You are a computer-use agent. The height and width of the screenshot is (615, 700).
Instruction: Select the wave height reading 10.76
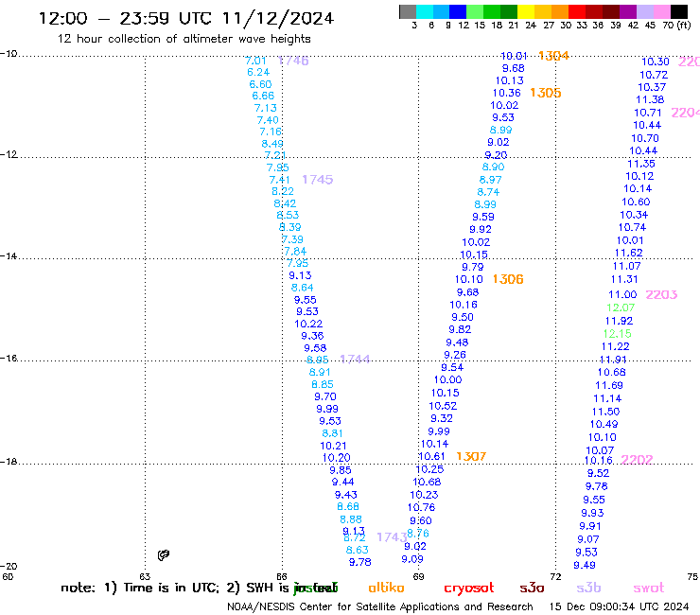(x=422, y=507)
